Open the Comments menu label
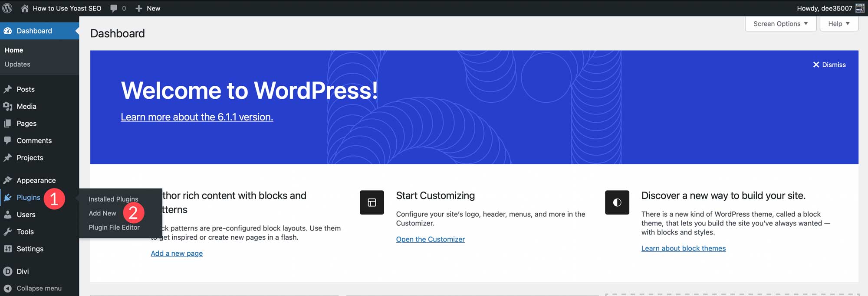Image resolution: width=868 pixels, height=296 pixels. pyautogui.click(x=34, y=140)
